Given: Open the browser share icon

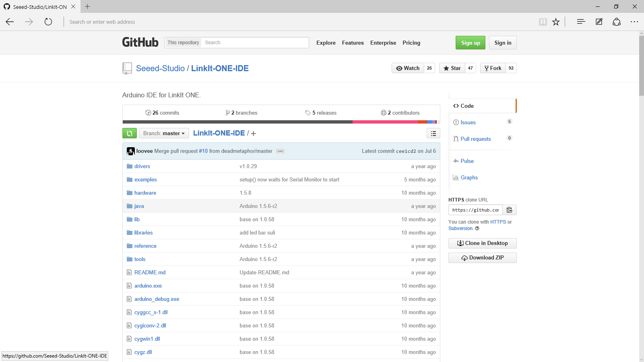Looking at the screenshot, I should [x=617, y=22].
